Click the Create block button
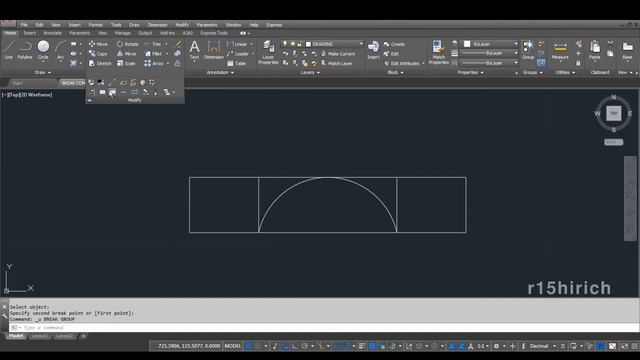640x360 pixels. pos(394,44)
